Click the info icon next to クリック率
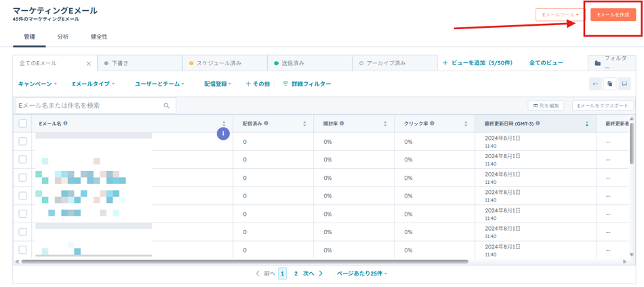The width and height of the screenshot is (644, 287). point(432,123)
